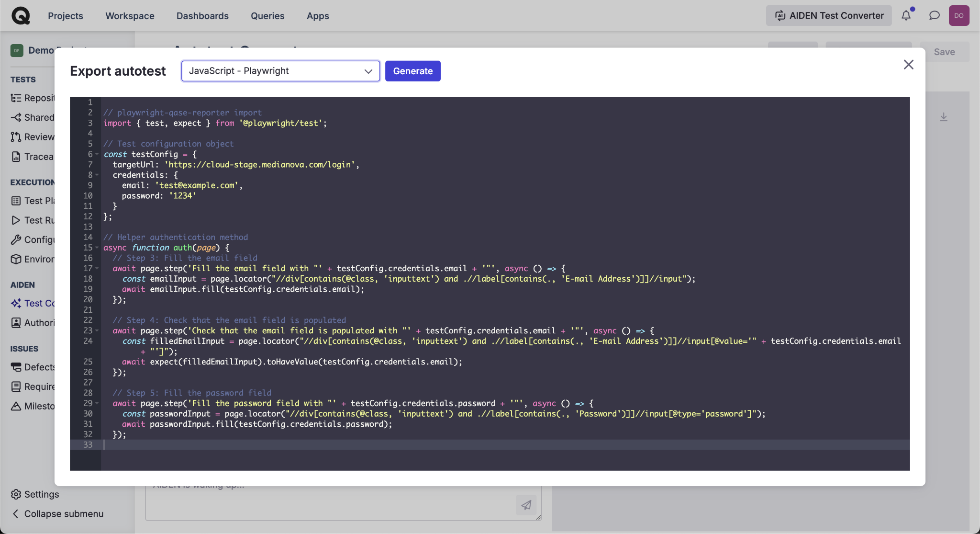
Task: Click the '// Helper authentication method' comment
Action: tap(176, 237)
